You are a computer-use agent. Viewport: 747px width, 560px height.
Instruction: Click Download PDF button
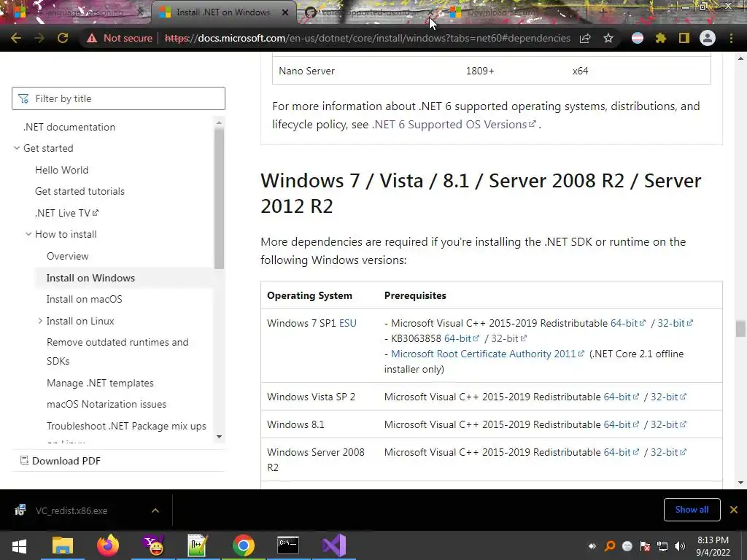(61, 461)
